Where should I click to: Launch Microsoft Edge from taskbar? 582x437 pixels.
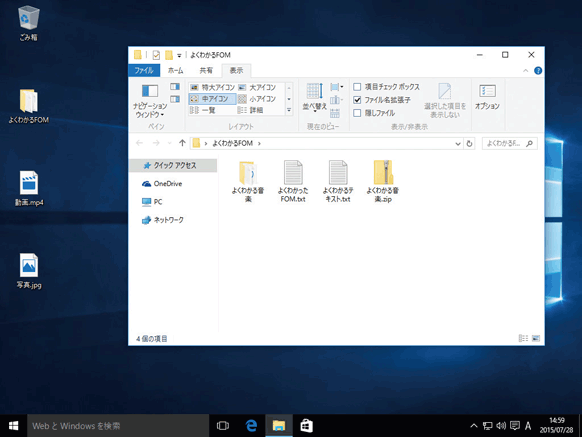coord(251,426)
